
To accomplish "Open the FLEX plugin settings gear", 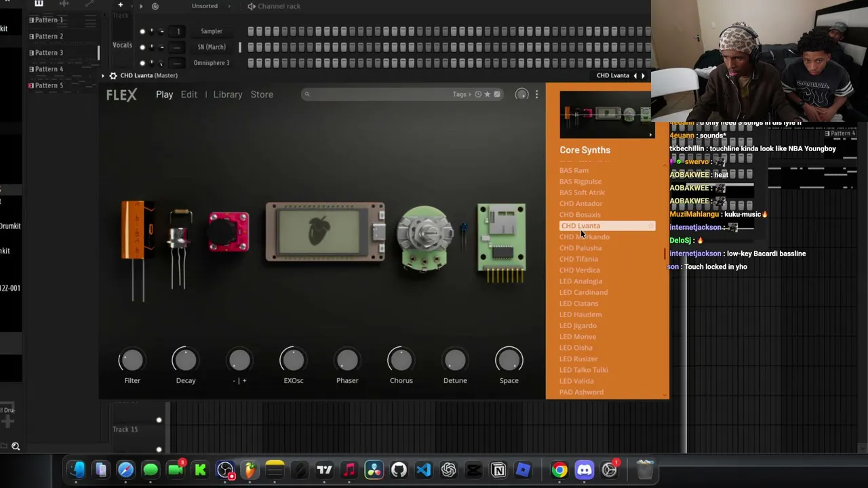I will click(113, 75).
